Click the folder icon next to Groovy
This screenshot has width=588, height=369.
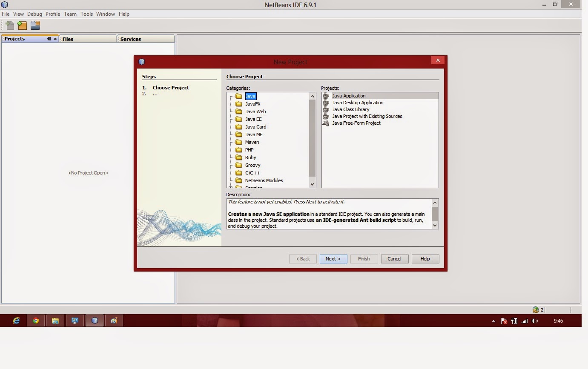point(239,165)
